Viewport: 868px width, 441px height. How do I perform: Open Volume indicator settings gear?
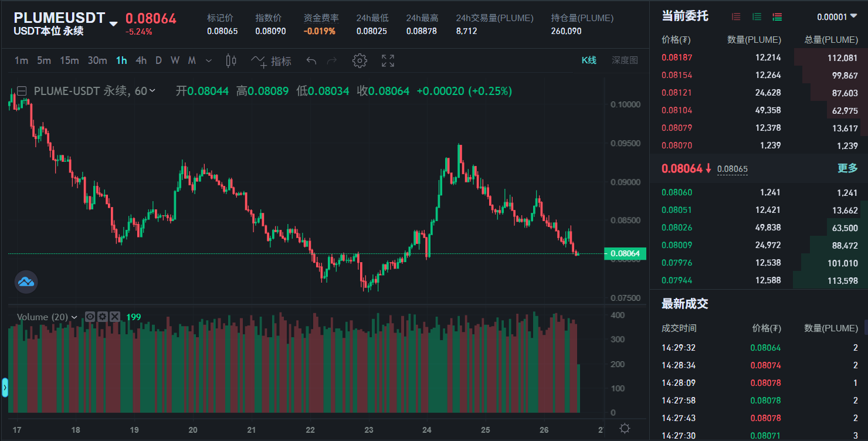coord(103,317)
